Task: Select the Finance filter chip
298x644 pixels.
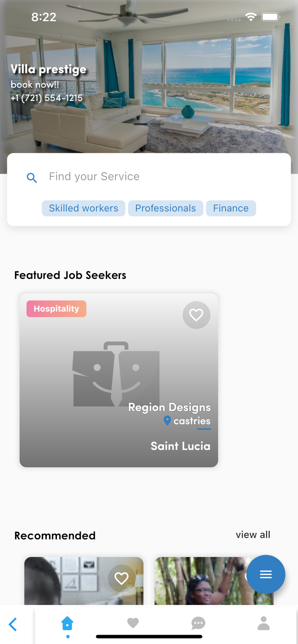Action: (x=231, y=208)
